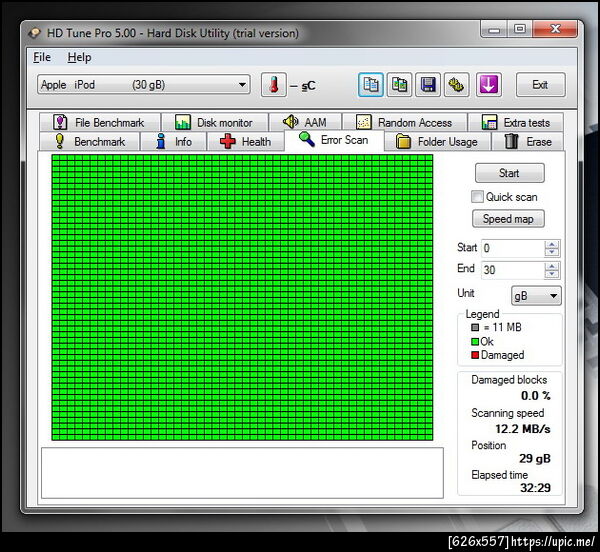Click the Exit button
The width and height of the screenshot is (600, 552).
click(x=540, y=85)
